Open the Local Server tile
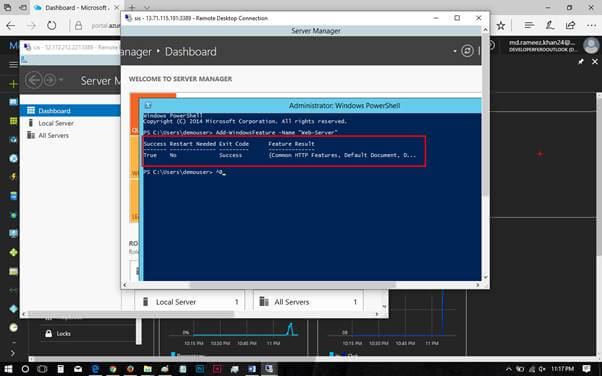 point(191,302)
